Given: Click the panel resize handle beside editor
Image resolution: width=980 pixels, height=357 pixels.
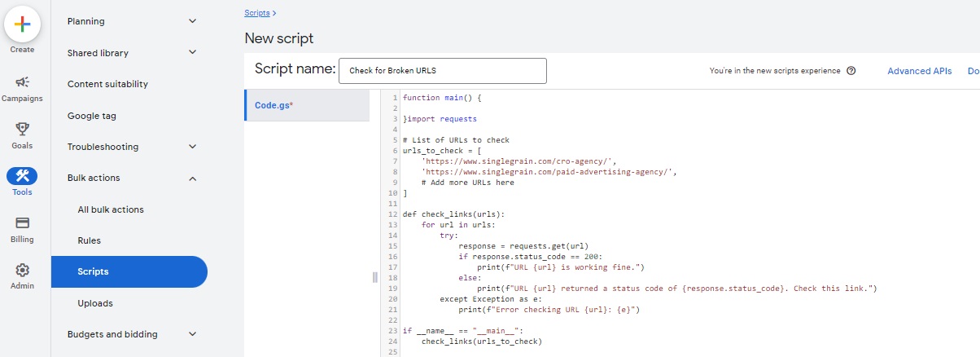Looking at the screenshot, I should click(x=375, y=277).
